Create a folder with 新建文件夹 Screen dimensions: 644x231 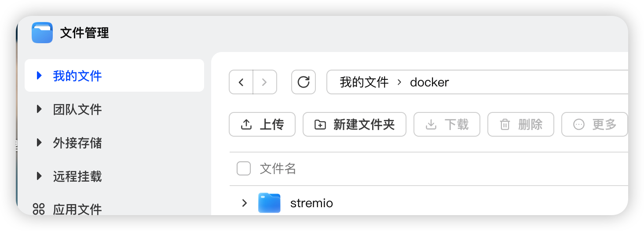click(x=354, y=124)
